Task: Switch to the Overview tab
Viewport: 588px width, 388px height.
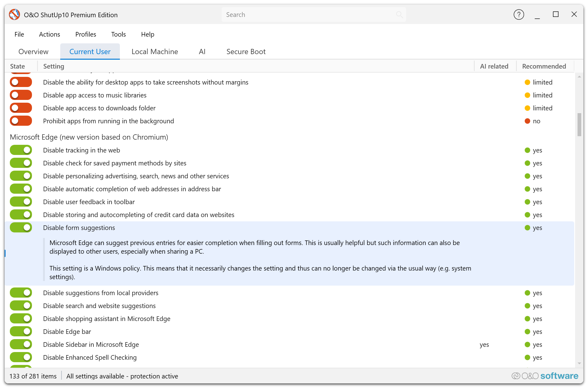Action: pyautogui.click(x=34, y=52)
